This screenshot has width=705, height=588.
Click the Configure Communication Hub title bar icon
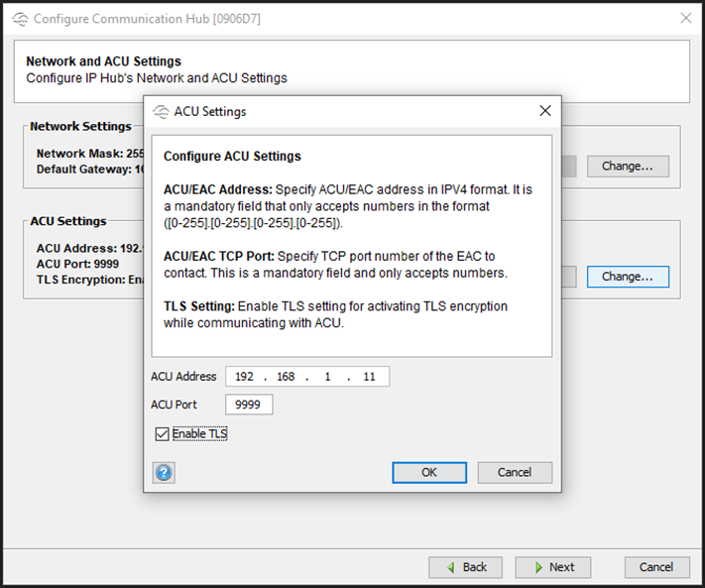pyautogui.click(x=20, y=19)
